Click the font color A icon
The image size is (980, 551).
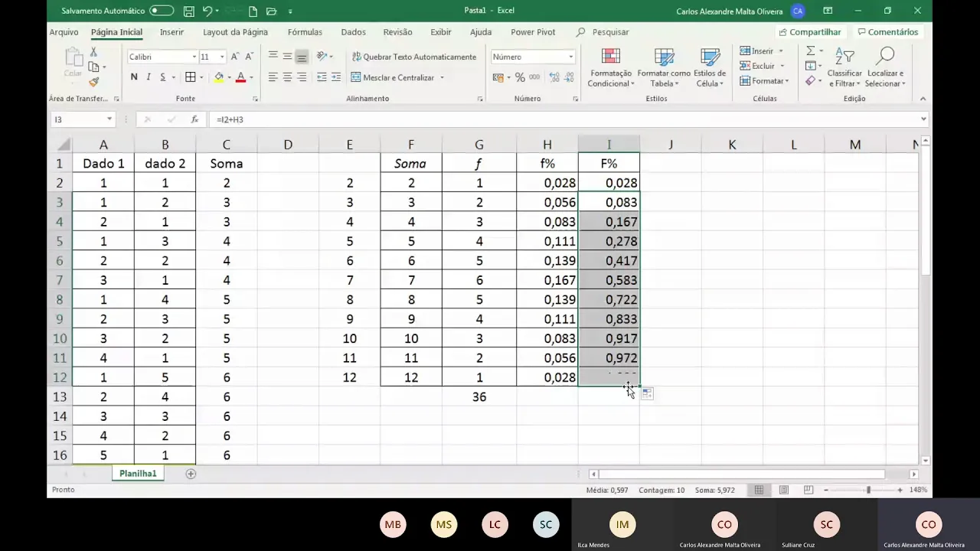(240, 77)
